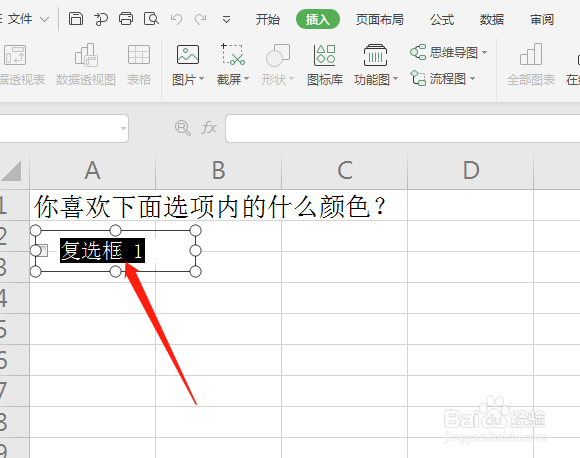Screen dimensions: 580x458
Task: Expand quick access toolbar customize arrow
Action: point(226,19)
